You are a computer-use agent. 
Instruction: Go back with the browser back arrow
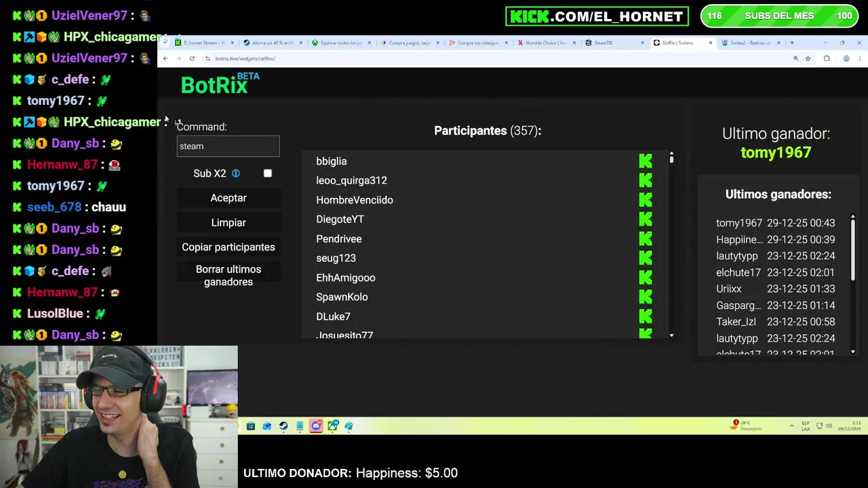coord(165,58)
